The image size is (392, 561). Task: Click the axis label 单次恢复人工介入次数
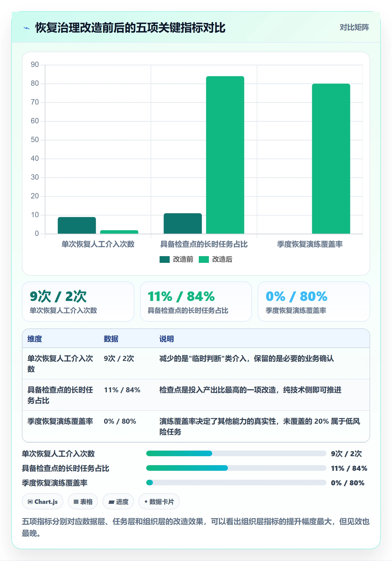coord(98,244)
